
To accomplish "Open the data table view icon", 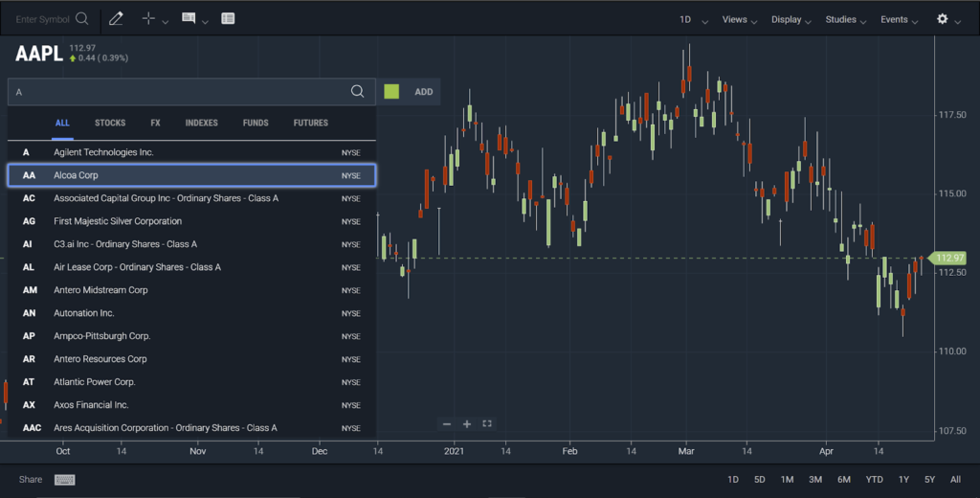I will pos(228,19).
